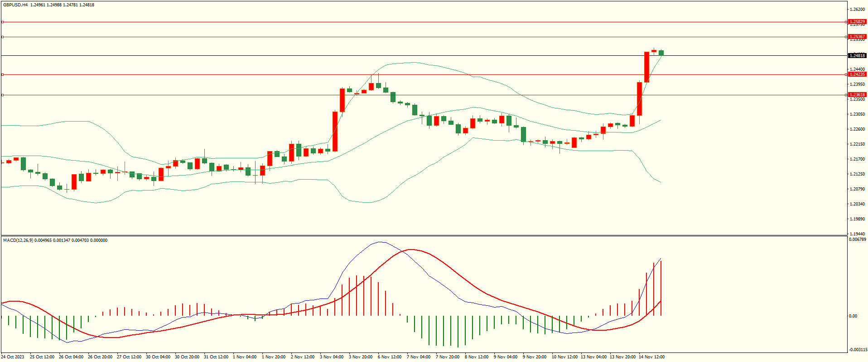Click the 8 Nov 12:00 time label

click(477, 357)
